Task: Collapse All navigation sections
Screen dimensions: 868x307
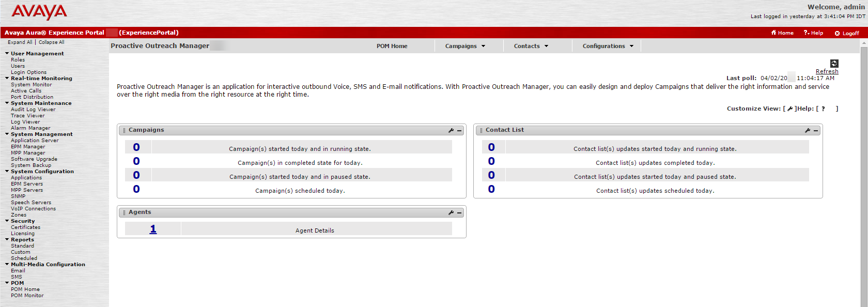Action: (x=52, y=42)
